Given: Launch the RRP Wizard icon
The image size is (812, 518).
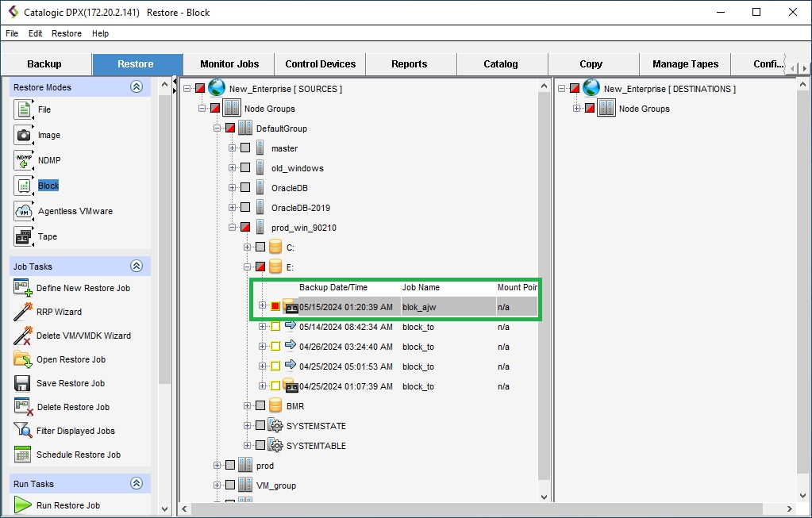Looking at the screenshot, I should point(22,312).
